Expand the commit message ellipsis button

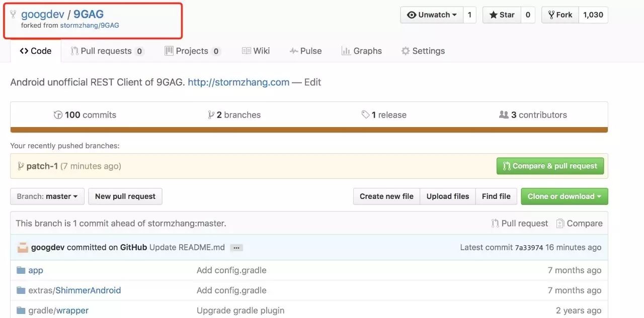(x=236, y=248)
